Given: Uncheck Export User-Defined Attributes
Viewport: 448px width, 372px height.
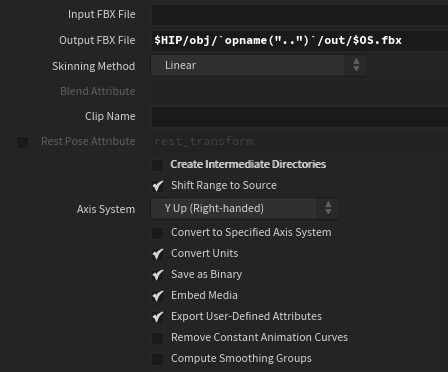Looking at the screenshot, I should [x=158, y=317].
